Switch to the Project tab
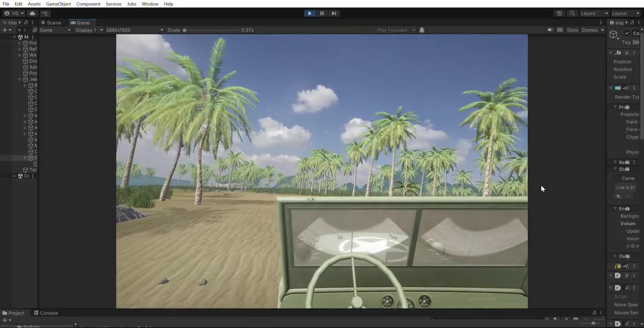The height and width of the screenshot is (328, 644). click(13, 313)
